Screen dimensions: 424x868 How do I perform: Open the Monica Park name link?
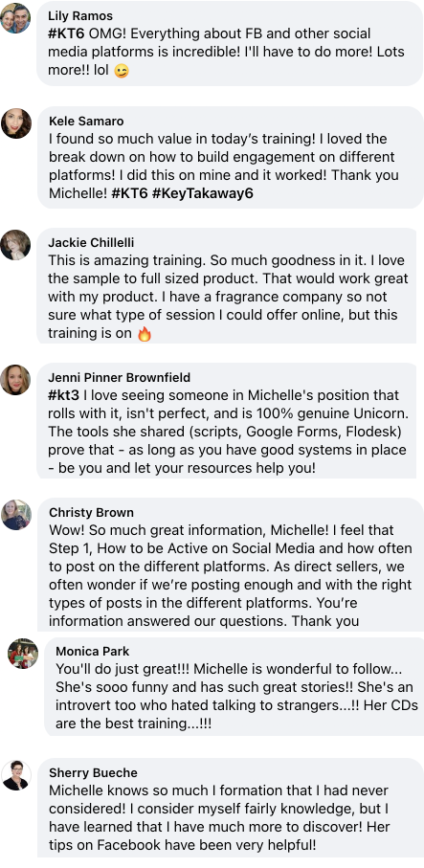coord(93,651)
